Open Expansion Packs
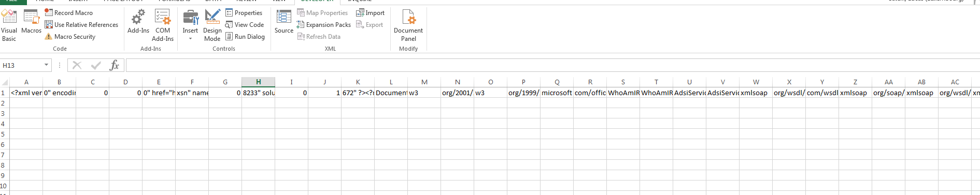This screenshot has width=980, height=195. click(x=324, y=25)
